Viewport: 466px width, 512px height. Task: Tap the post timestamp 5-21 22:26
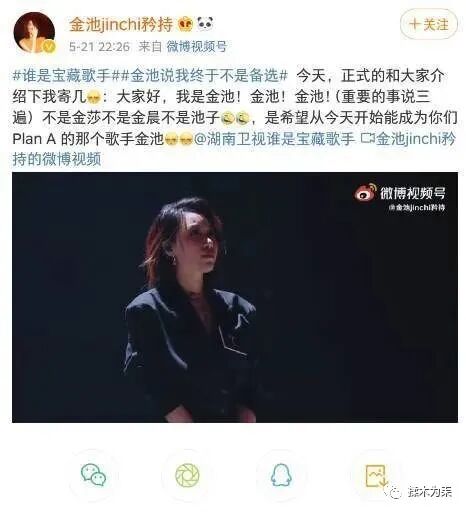99,46
